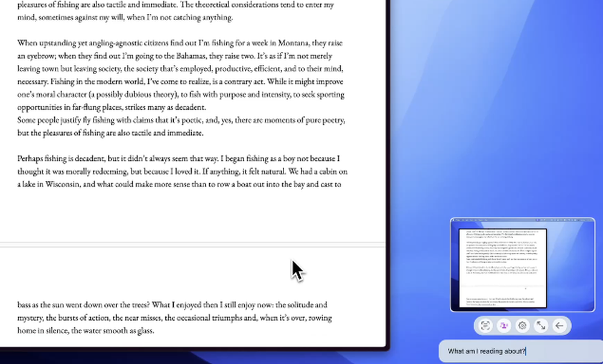Click the diagonal expand arrows icon

[x=541, y=325]
